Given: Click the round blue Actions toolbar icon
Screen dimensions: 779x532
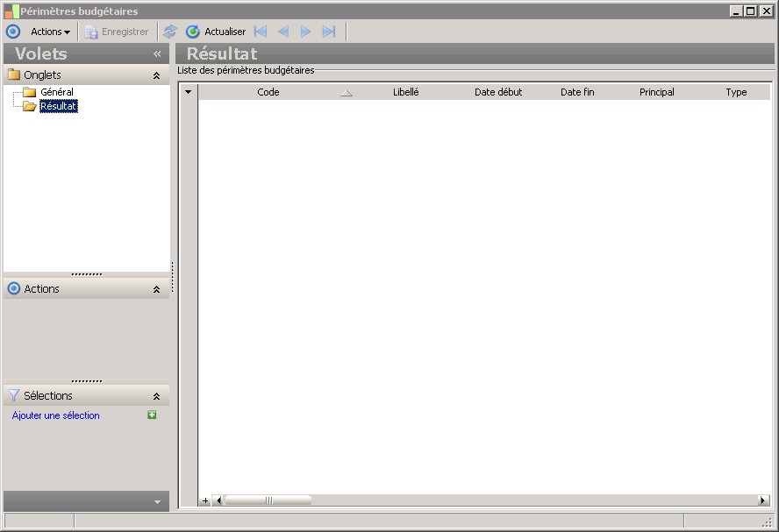Looking at the screenshot, I should pyautogui.click(x=13, y=32).
